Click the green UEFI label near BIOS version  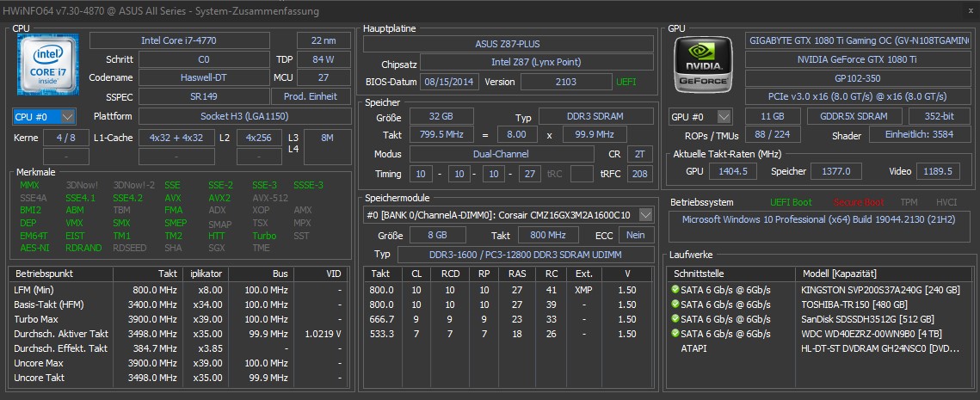point(627,82)
